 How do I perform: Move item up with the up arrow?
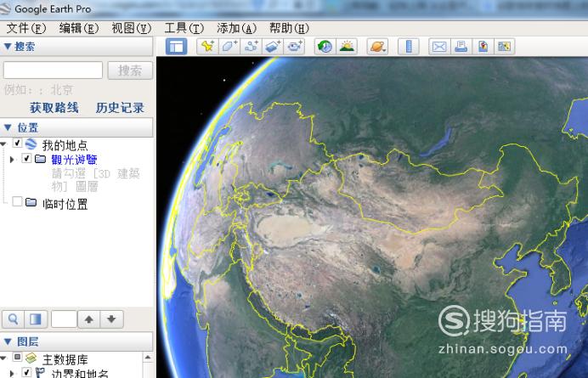click(x=89, y=319)
